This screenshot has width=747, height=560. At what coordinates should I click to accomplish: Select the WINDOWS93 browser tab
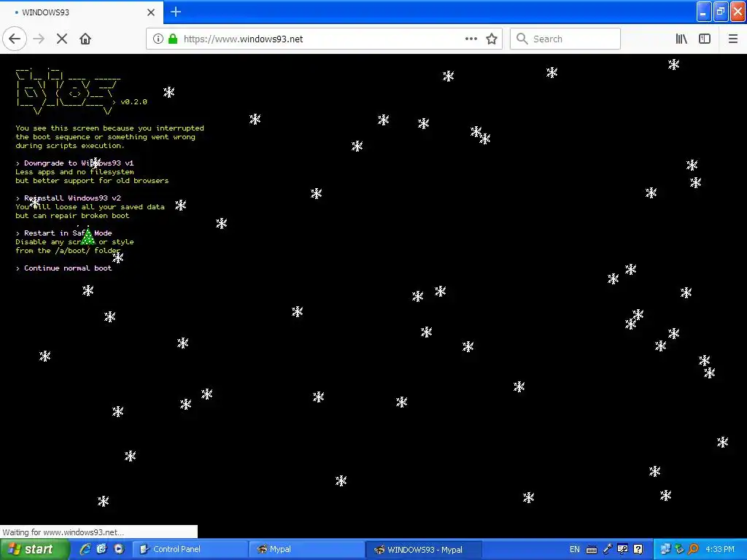82,12
